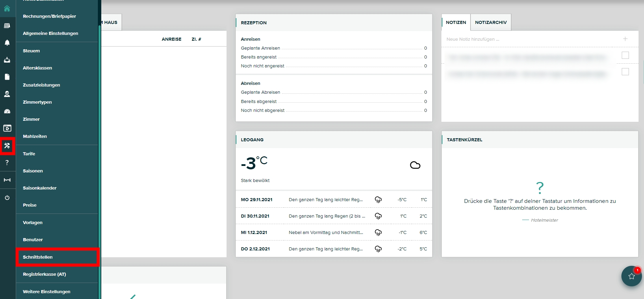The image size is (644, 299).
Task: Open the star feedback bubble
Action: [x=631, y=276]
